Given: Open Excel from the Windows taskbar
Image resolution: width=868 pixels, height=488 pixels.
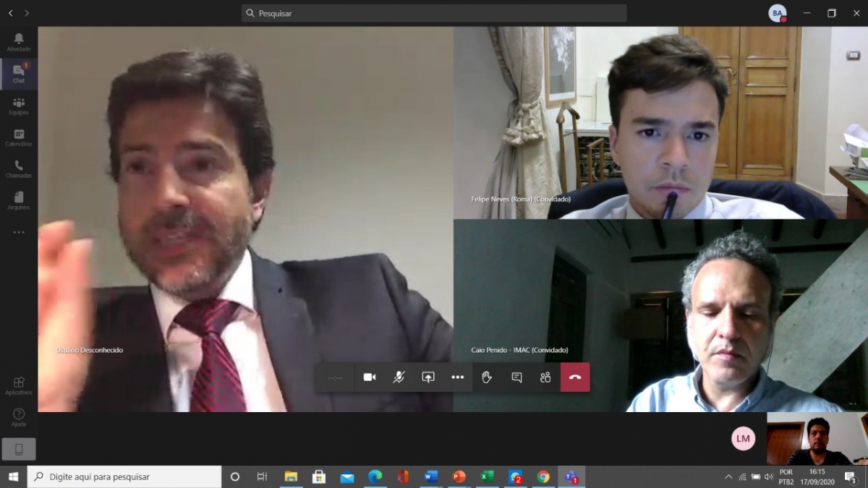Looking at the screenshot, I should [x=487, y=477].
